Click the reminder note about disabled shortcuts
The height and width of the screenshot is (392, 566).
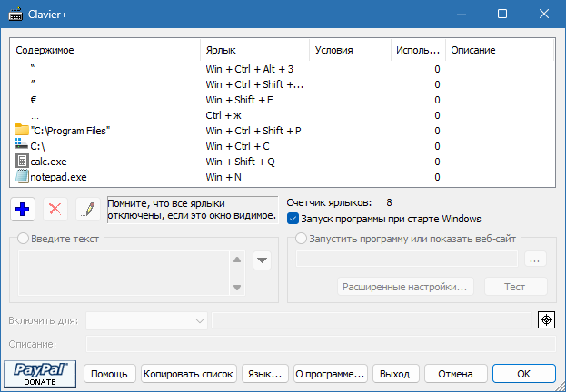193,210
